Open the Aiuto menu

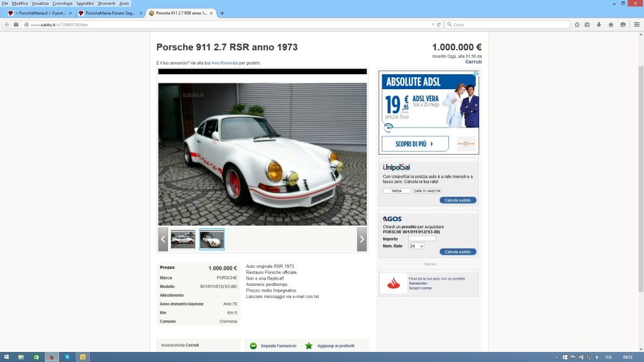point(124,3)
